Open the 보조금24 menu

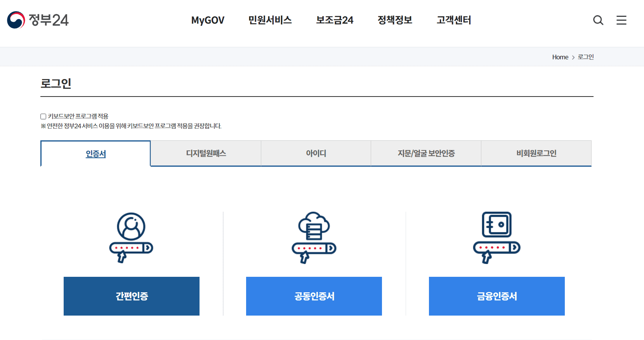coord(335,20)
